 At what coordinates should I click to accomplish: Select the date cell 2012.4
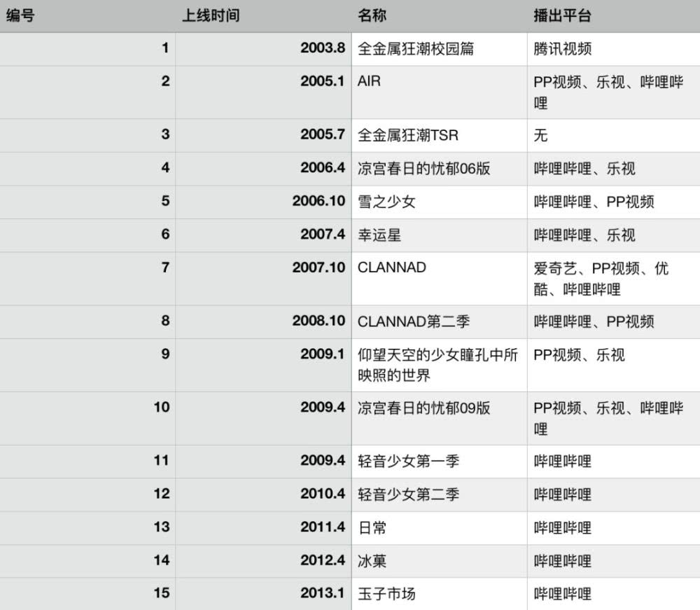click(x=263, y=561)
